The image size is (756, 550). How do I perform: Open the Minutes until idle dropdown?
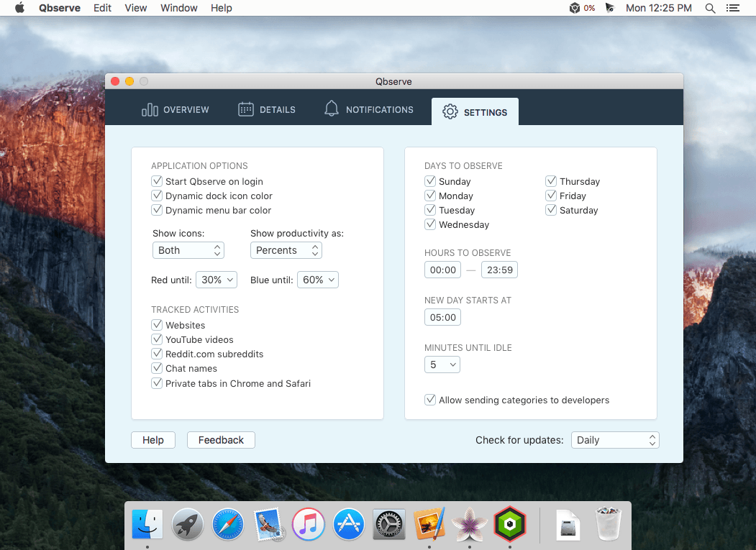click(x=442, y=365)
